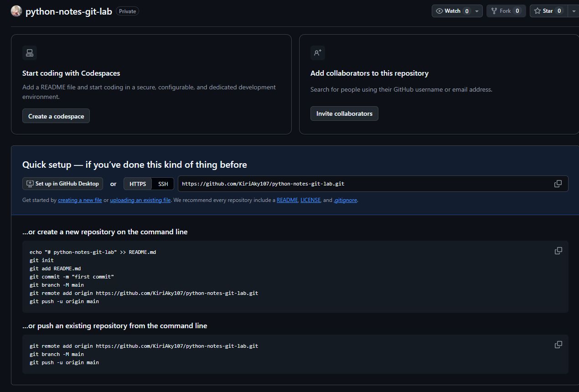Image resolution: width=579 pixels, height=392 pixels.
Task: Open the Star lists dropdown arrow
Action: coord(573,11)
